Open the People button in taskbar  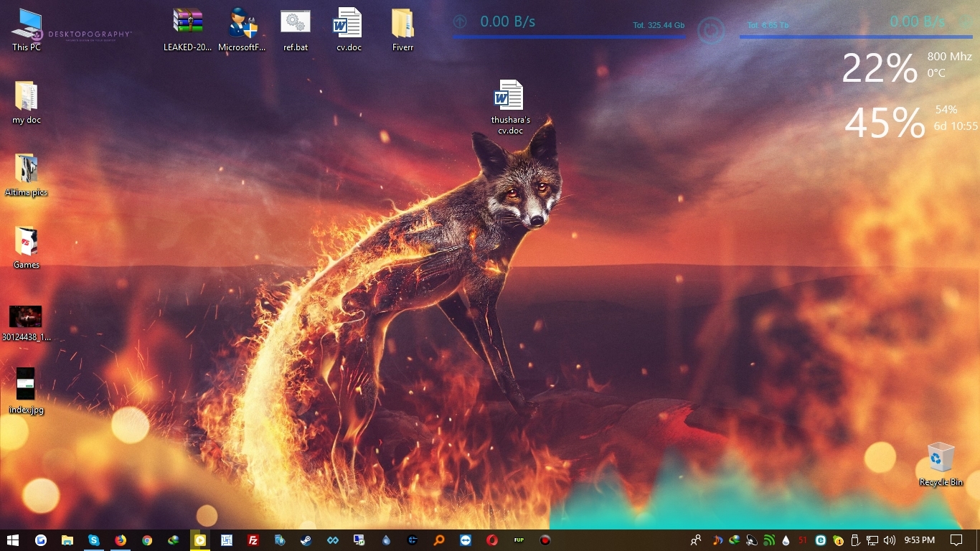(695, 540)
